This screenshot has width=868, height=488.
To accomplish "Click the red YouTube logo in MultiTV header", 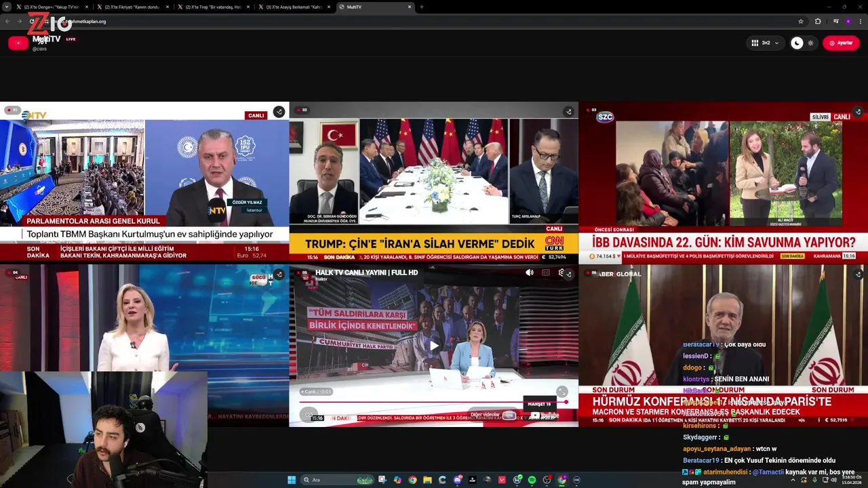I will click(18, 43).
